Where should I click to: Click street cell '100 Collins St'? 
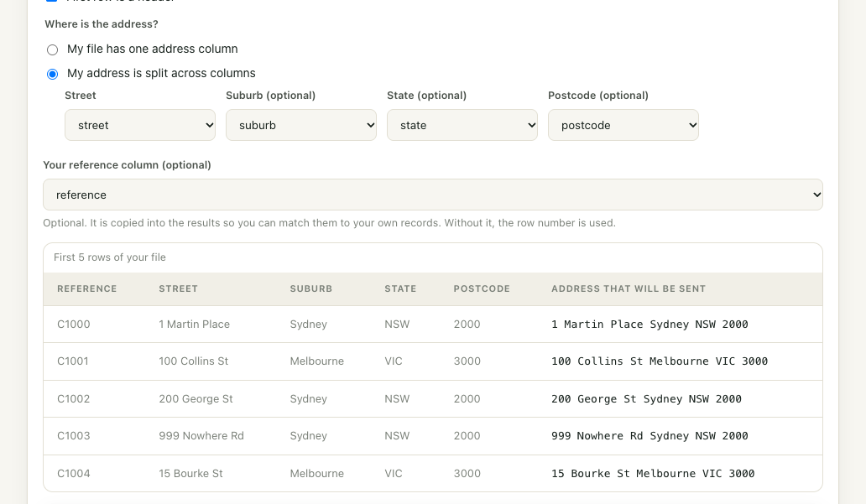(x=193, y=361)
